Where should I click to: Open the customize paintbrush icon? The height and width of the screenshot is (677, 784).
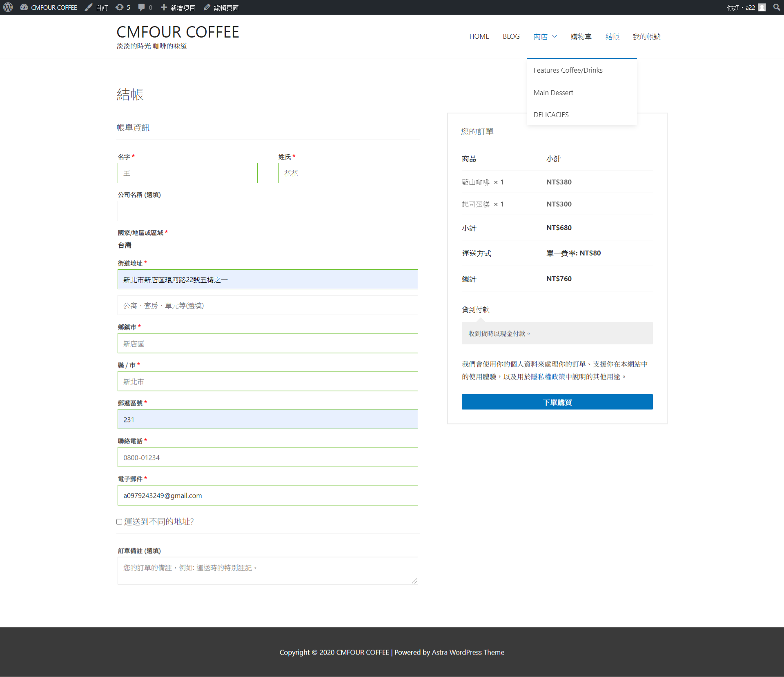(89, 7)
